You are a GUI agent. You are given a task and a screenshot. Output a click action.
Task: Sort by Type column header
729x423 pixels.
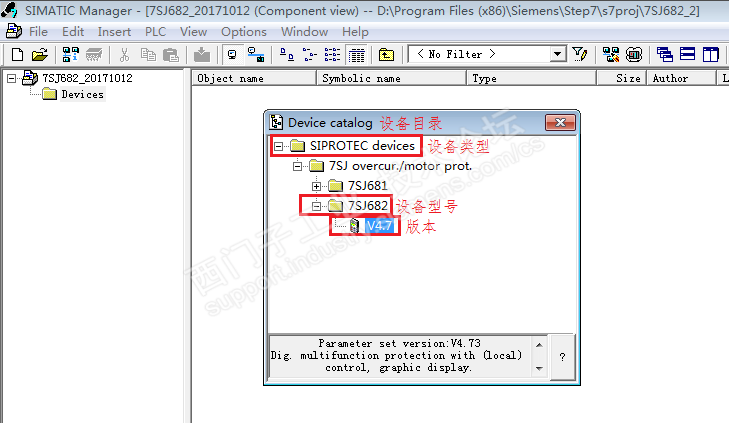click(x=531, y=78)
